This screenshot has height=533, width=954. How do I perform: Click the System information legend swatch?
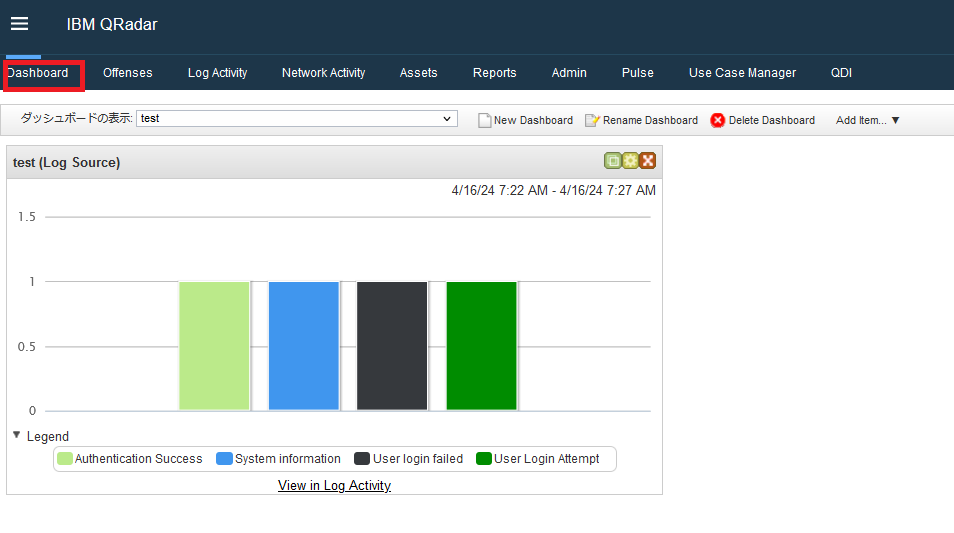point(225,459)
